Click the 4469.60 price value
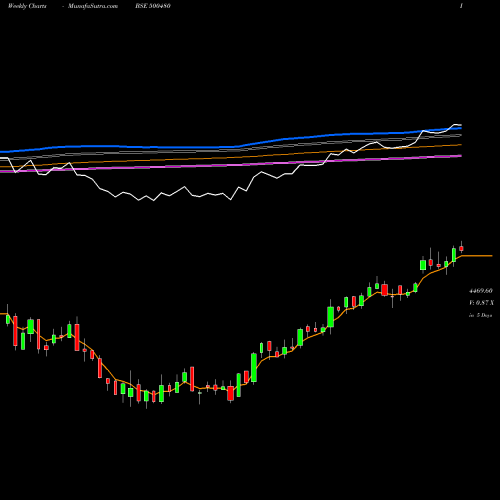500x500 pixels. [481, 291]
